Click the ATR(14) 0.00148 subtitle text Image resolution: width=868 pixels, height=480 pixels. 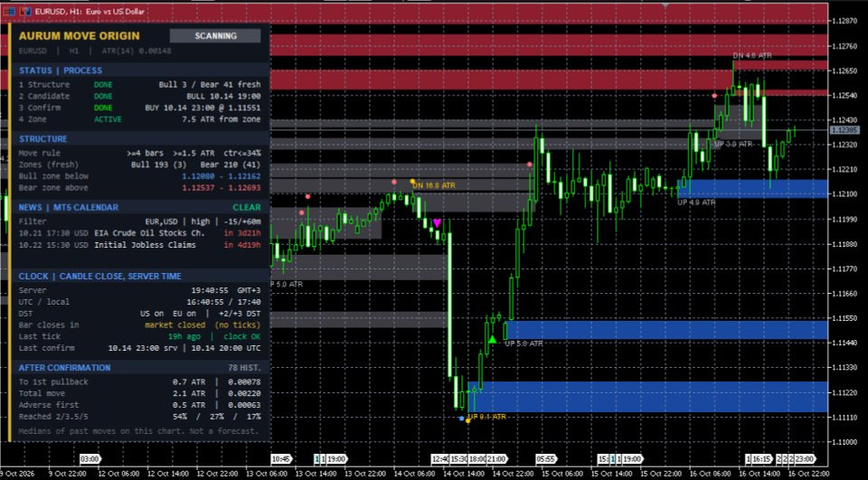tap(137, 51)
